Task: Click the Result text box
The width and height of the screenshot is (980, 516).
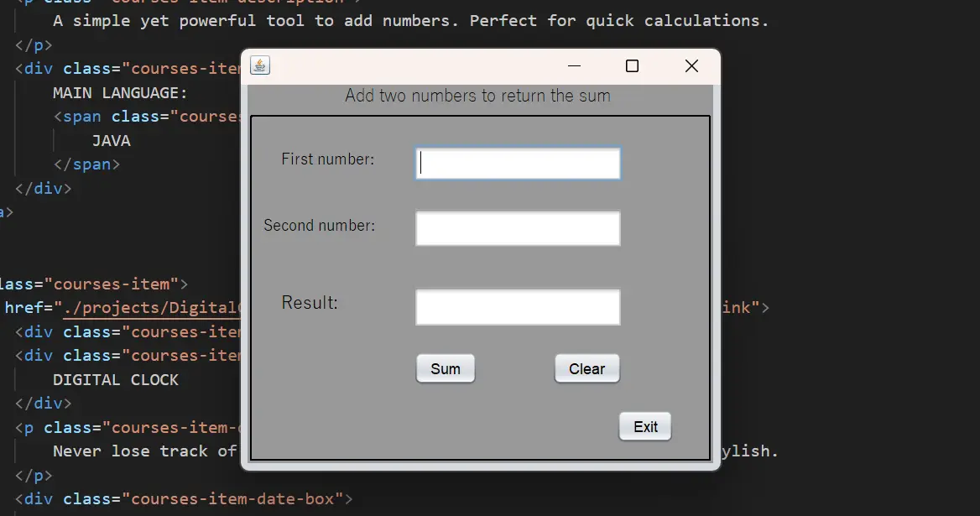Action: (517, 306)
